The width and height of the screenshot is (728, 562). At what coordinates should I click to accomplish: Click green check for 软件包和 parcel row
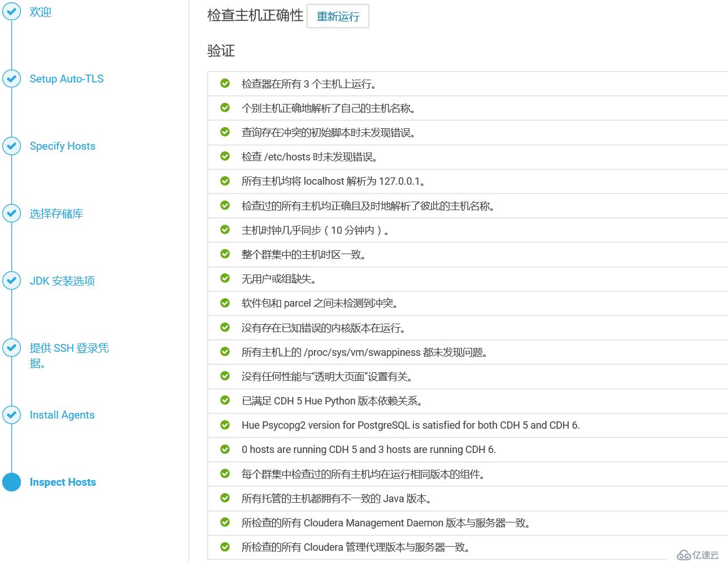pos(225,303)
